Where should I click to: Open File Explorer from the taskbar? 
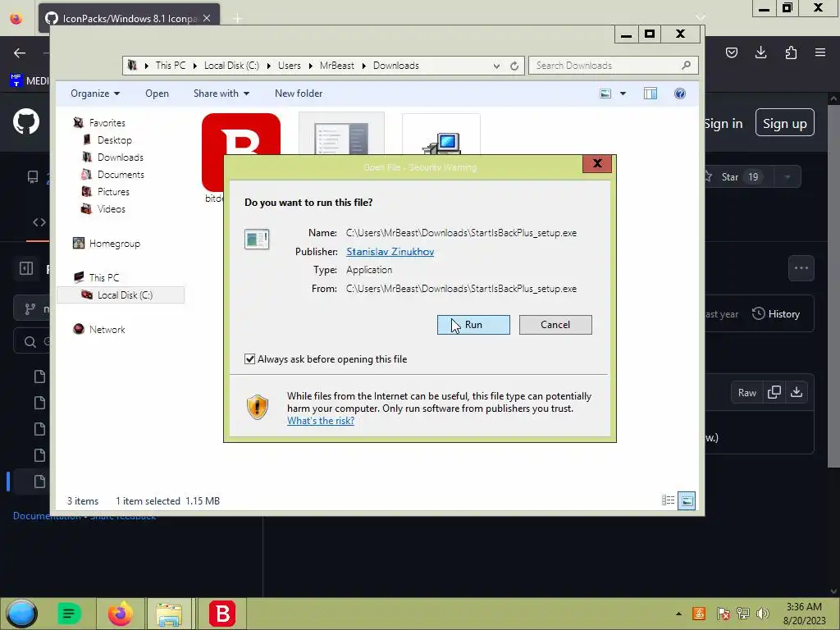pyautogui.click(x=169, y=614)
